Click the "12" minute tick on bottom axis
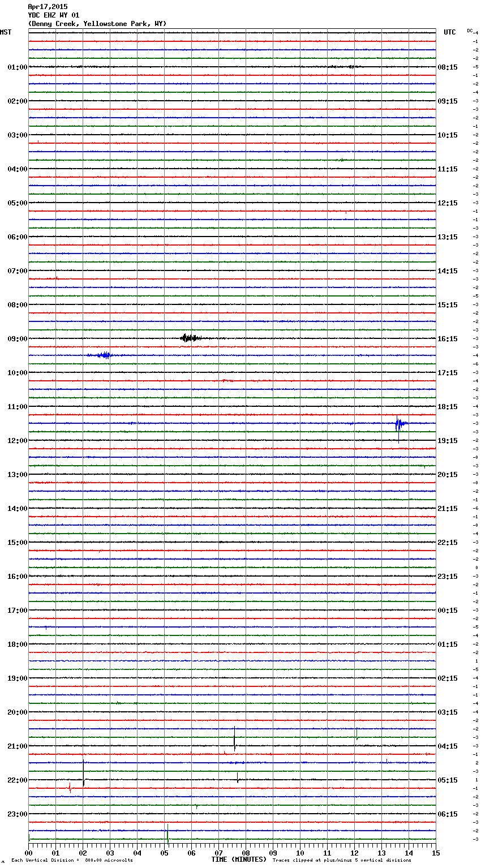This screenshot has width=481, height=868. pos(354,853)
